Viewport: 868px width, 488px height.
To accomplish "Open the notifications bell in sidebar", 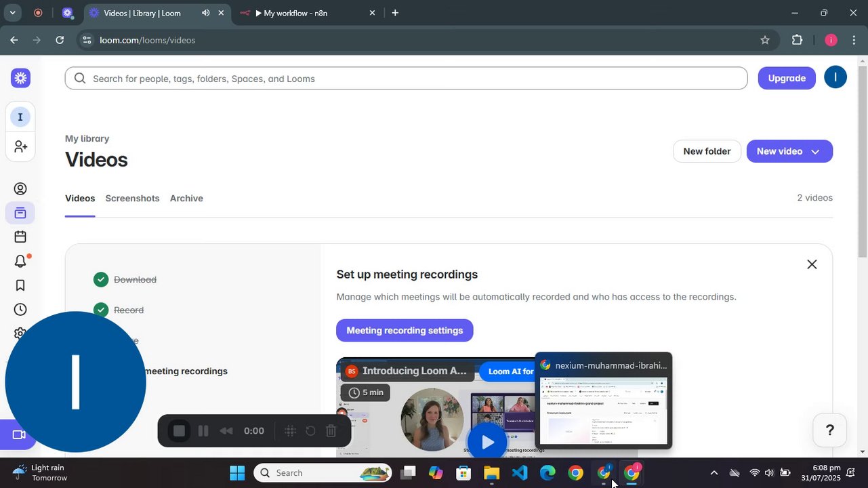I will coord(20,261).
